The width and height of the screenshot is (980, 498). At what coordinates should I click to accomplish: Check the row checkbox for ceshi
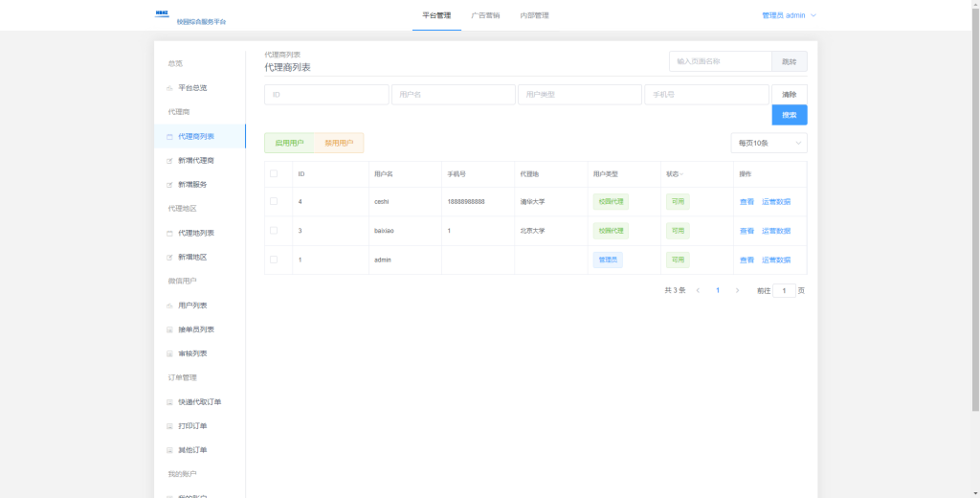pos(274,201)
